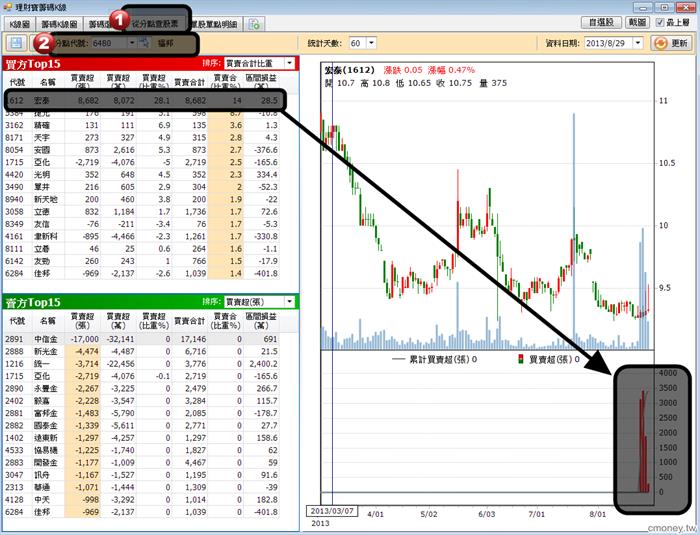
Task: Click the 資料日期 field 2013/8/29
Action: point(608,43)
